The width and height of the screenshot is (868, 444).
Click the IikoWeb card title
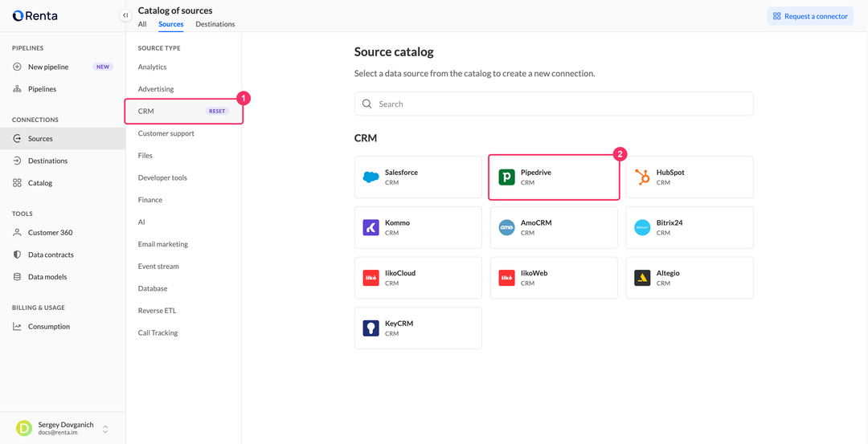(x=534, y=273)
